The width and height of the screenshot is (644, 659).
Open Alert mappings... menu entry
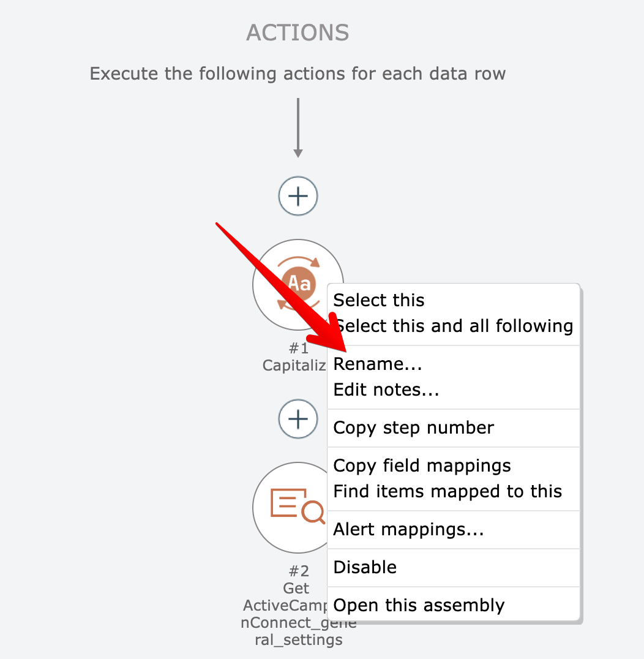tap(408, 529)
